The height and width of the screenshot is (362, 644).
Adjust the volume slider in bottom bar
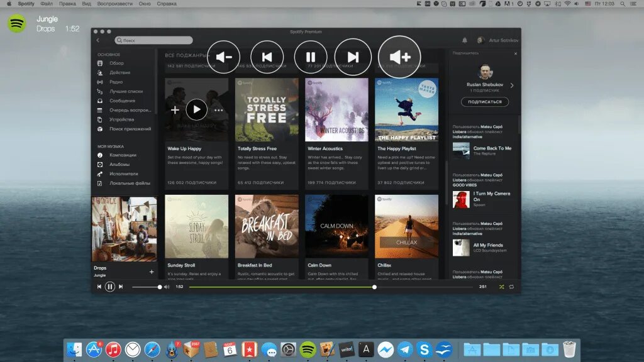(x=147, y=287)
